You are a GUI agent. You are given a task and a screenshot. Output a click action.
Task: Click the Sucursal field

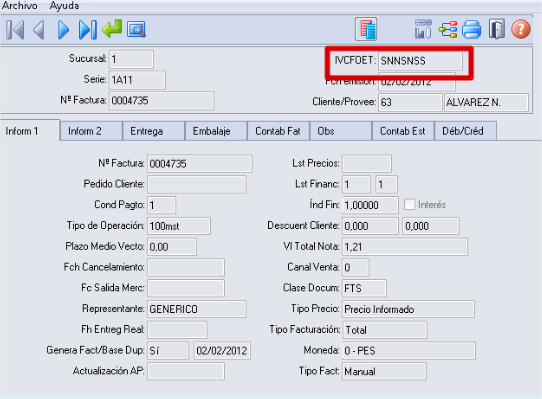131,59
